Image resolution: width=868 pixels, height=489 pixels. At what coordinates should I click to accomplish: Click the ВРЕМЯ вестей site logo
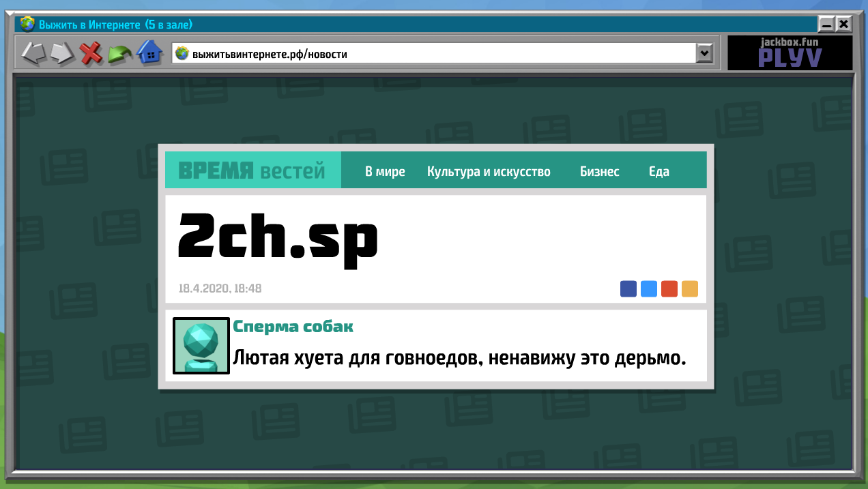(252, 171)
